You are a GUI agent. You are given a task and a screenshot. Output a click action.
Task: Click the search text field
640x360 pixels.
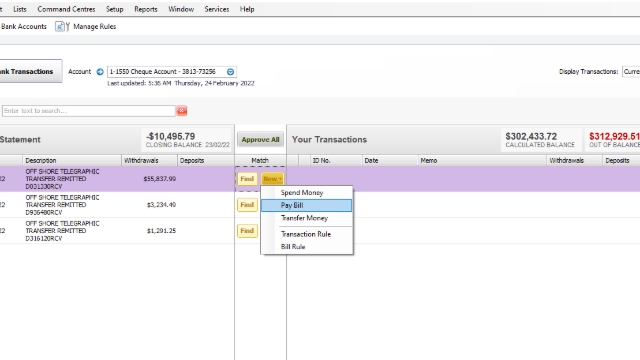point(89,111)
